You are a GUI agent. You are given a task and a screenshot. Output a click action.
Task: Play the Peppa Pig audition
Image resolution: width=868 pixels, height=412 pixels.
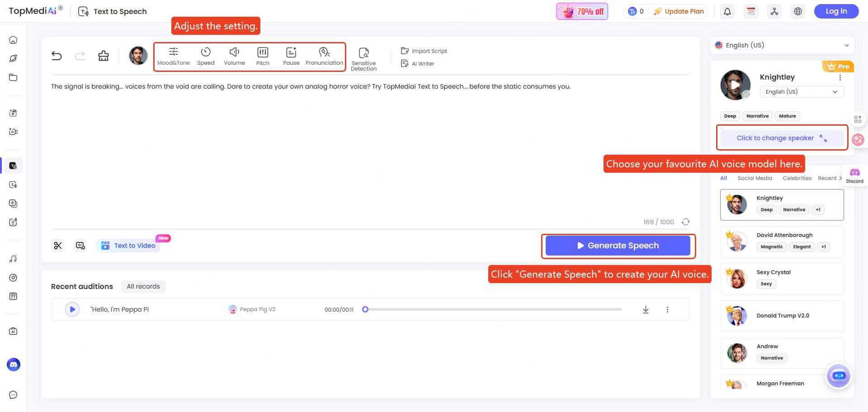point(72,309)
